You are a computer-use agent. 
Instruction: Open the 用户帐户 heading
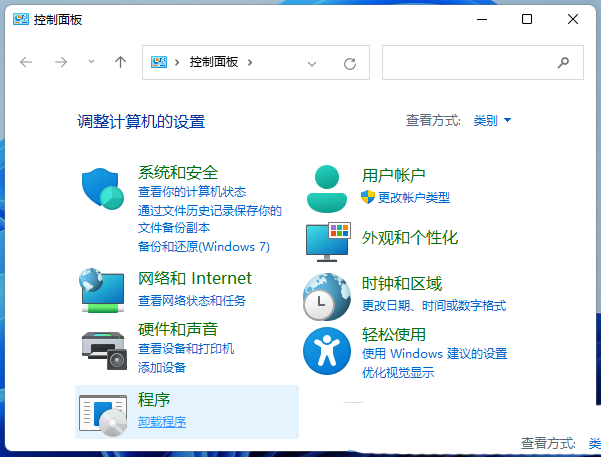pos(394,176)
